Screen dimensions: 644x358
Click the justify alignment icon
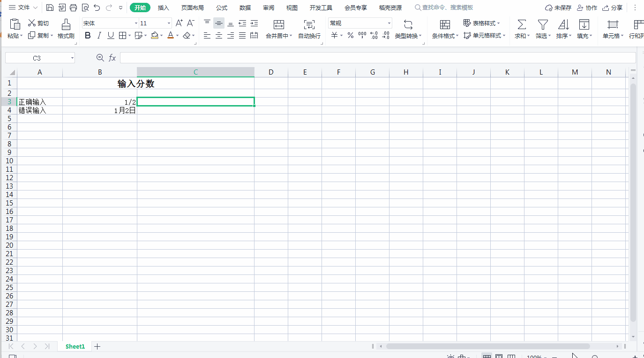coord(242,35)
